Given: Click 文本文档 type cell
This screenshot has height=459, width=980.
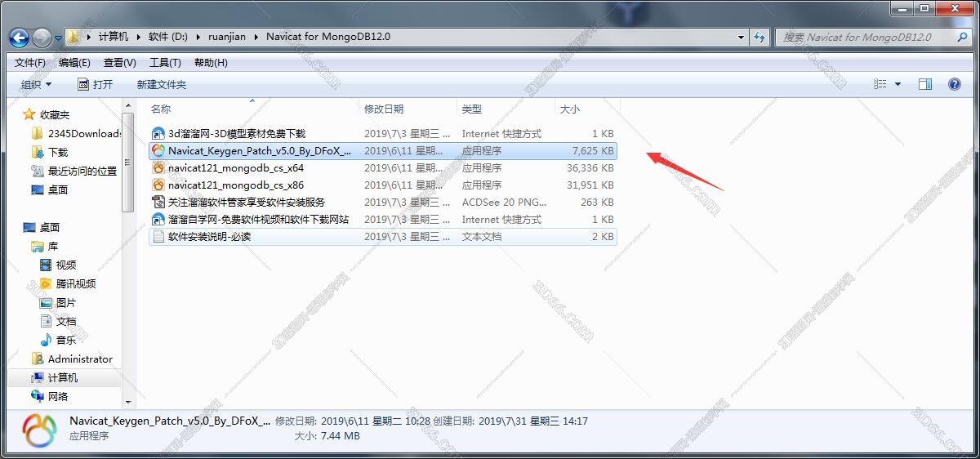Looking at the screenshot, I should pos(482,236).
